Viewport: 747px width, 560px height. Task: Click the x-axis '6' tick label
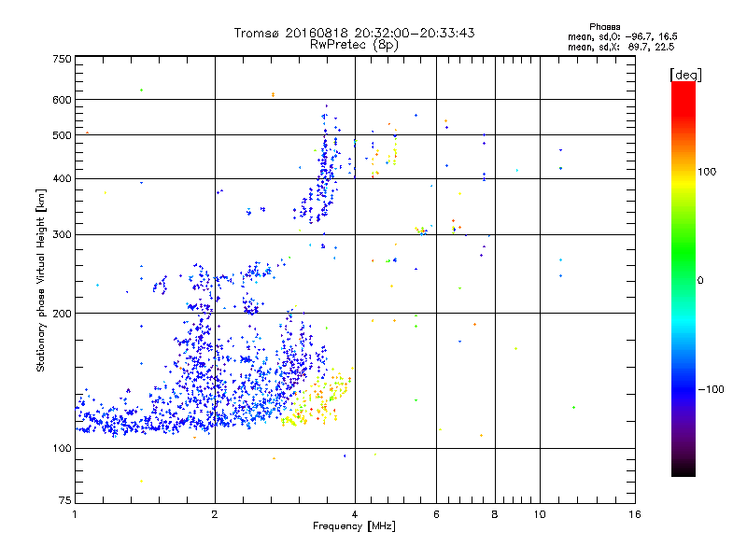click(436, 514)
